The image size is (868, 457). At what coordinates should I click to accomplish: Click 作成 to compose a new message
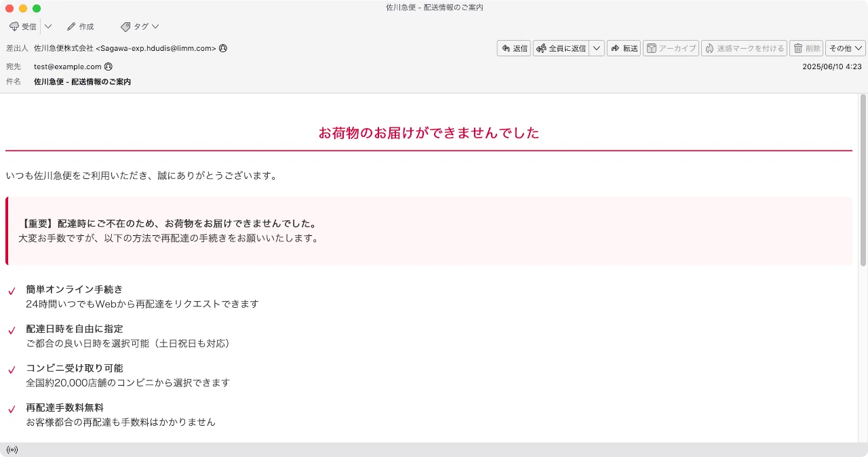80,26
